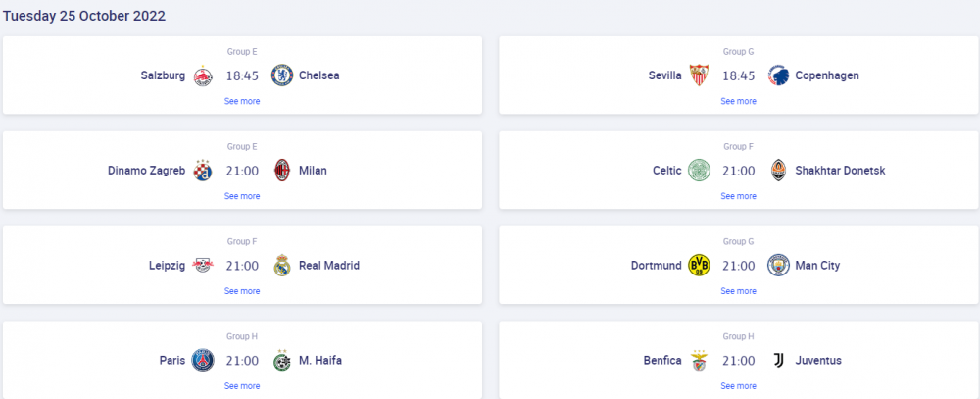Click the Chelsea club crest
980x399 pixels.
pyautogui.click(x=282, y=75)
